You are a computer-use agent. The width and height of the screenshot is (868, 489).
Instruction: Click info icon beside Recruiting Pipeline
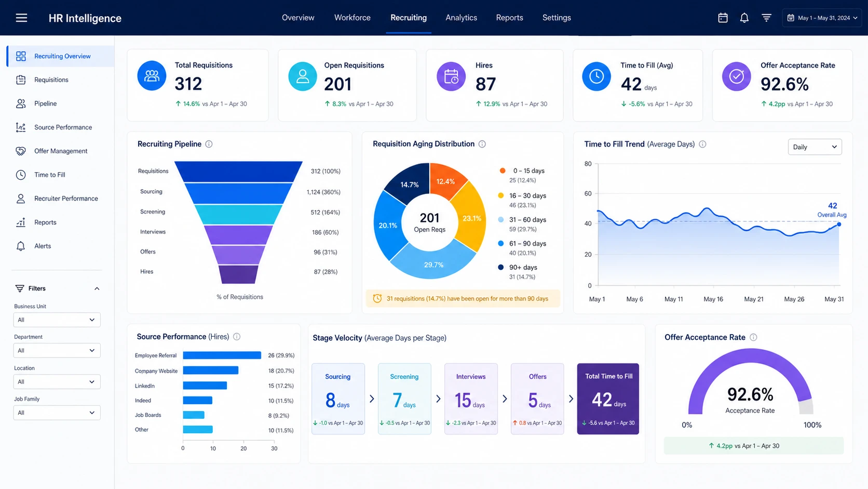click(209, 144)
